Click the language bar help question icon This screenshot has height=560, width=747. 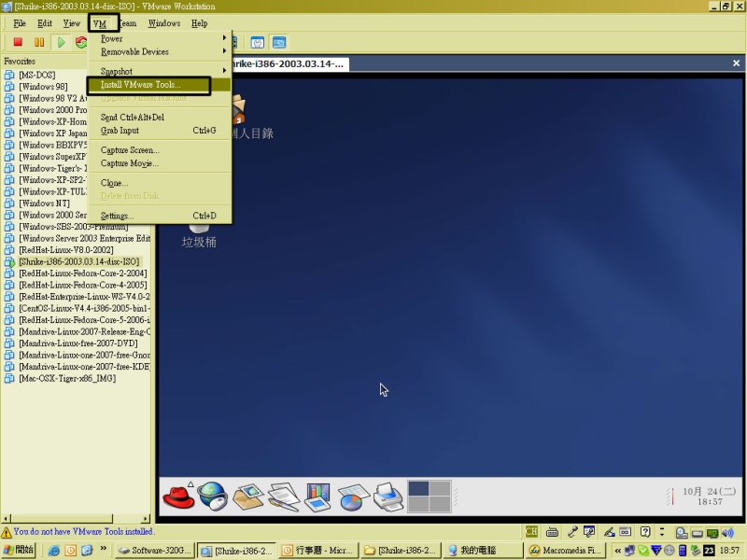(x=645, y=531)
